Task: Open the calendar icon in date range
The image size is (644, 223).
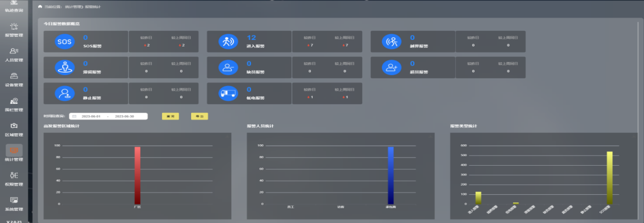Action: 74,116
